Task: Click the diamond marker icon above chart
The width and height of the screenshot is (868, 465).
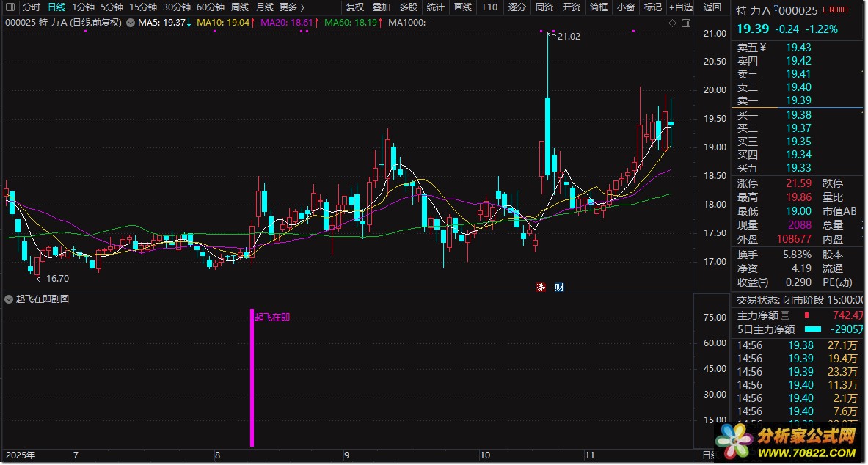Action: click(672, 23)
